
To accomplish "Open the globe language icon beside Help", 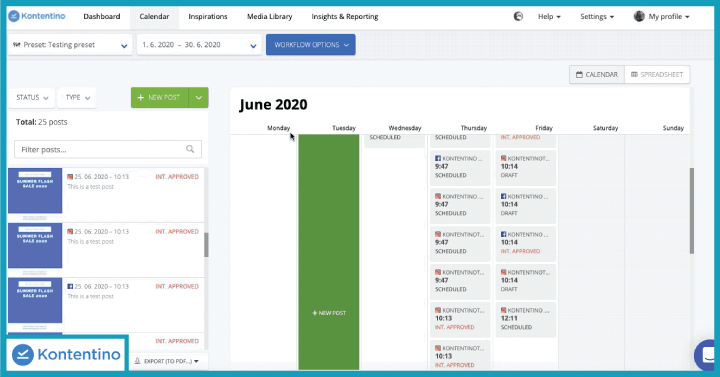I will (518, 17).
